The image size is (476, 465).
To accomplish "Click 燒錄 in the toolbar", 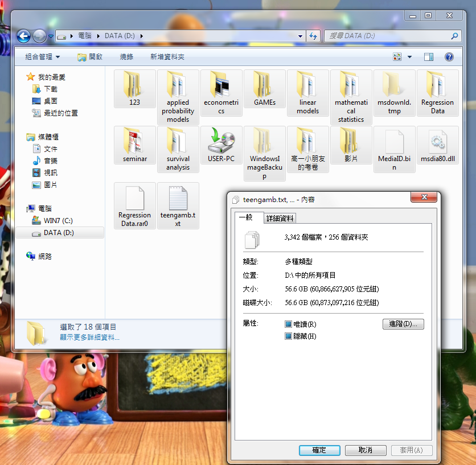I will tap(126, 57).
